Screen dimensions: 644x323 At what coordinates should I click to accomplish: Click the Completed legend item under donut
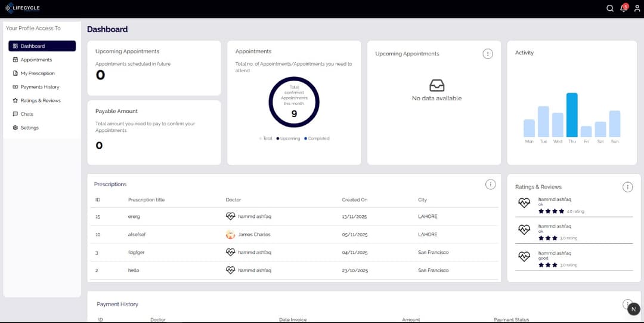click(x=317, y=139)
